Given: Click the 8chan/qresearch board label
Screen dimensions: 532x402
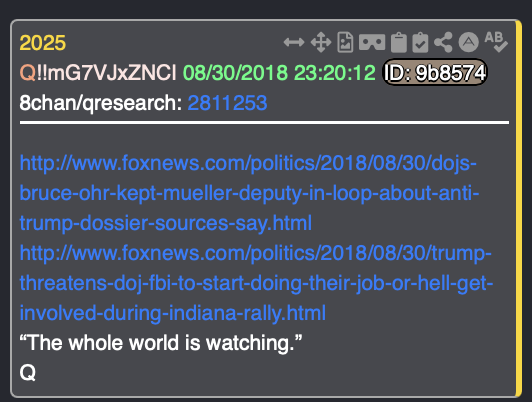Looking at the screenshot, I should [101, 103].
